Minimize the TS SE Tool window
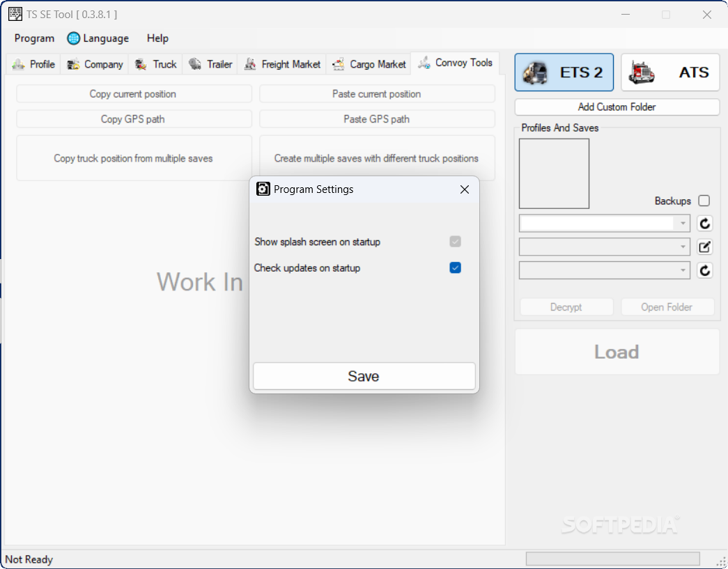The height and width of the screenshot is (569, 728). (626, 15)
